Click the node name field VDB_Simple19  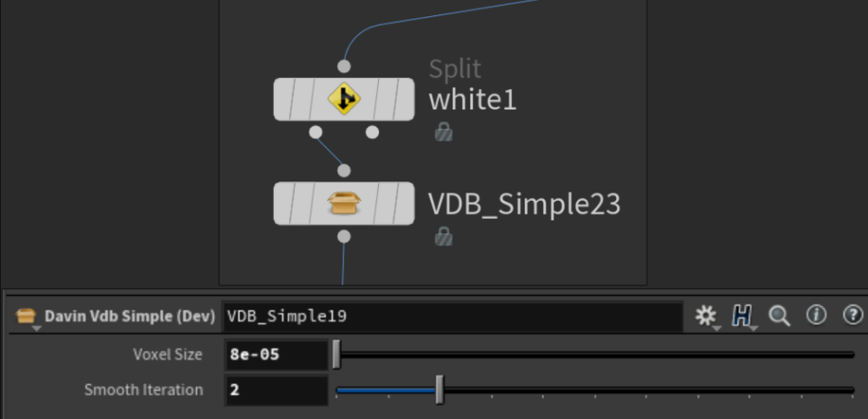[x=453, y=316]
